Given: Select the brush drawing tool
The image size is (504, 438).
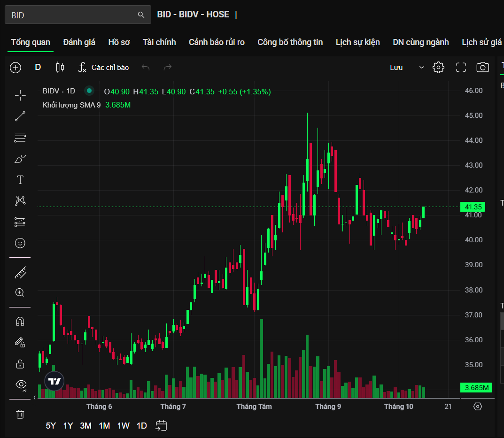Looking at the screenshot, I should [20, 159].
